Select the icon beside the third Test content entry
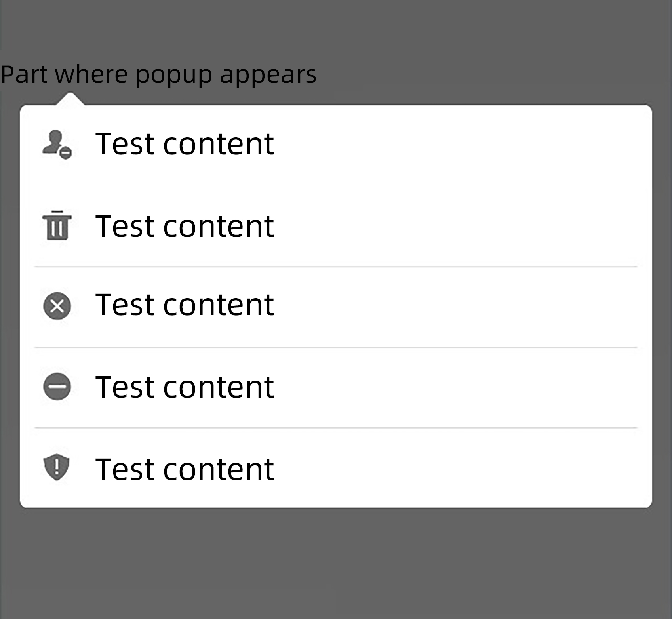The image size is (672, 619). coord(57,306)
